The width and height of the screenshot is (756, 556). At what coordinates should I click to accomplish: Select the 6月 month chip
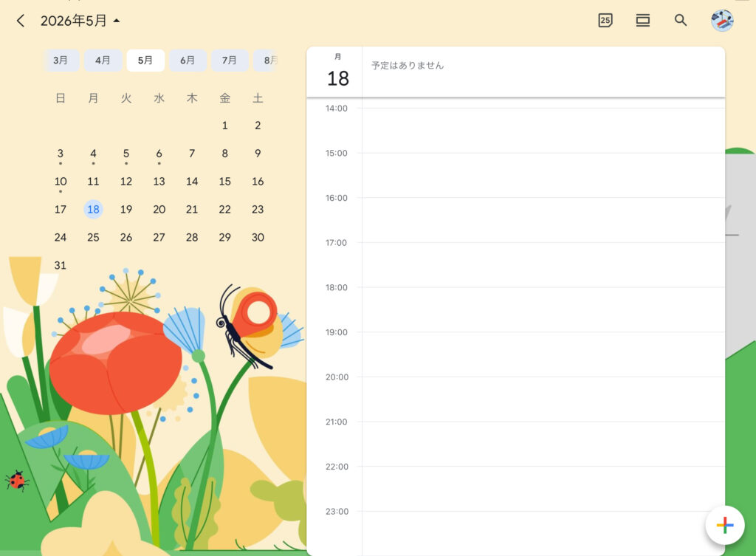pyautogui.click(x=188, y=61)
